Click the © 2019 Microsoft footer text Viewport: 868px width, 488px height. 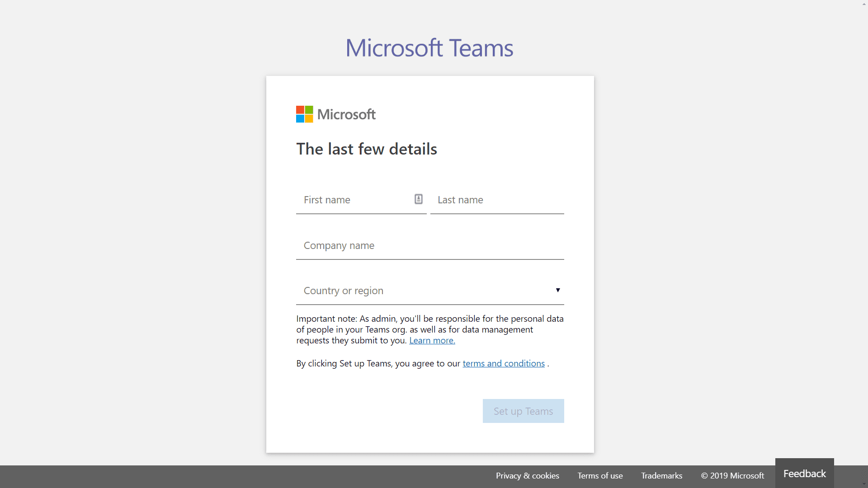pos(732,476)
